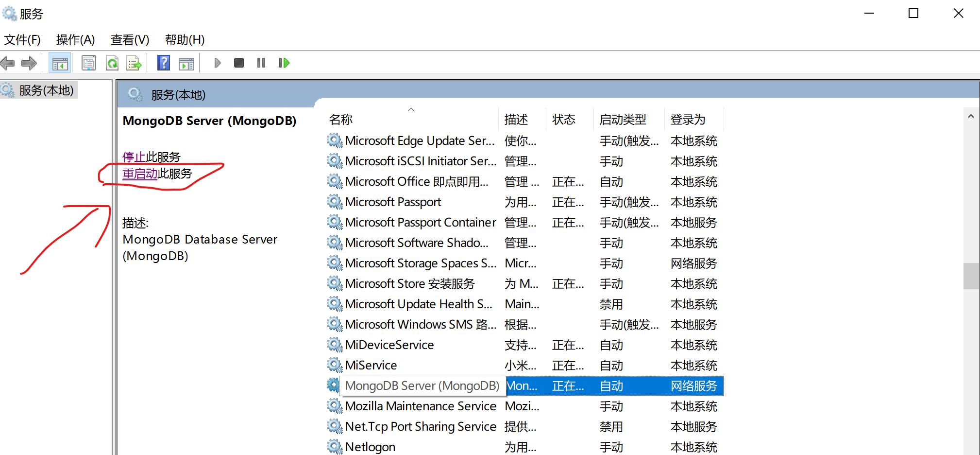Click the services list scroll-up arrow

[x=971, y=116]
